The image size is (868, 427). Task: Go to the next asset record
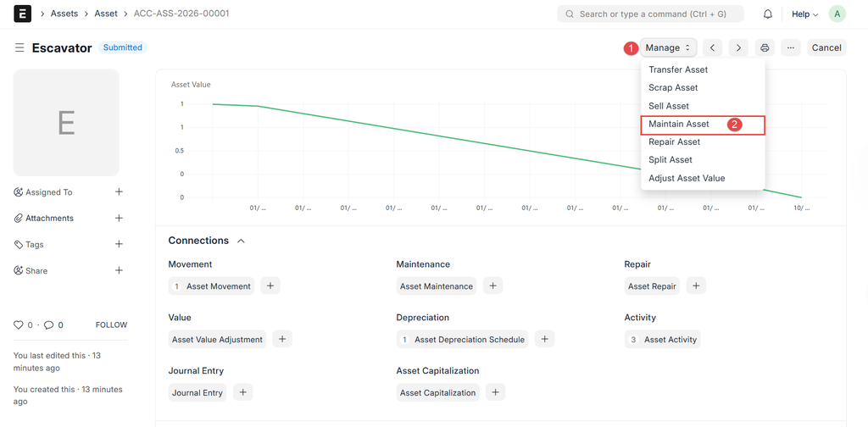click(738, 48)
